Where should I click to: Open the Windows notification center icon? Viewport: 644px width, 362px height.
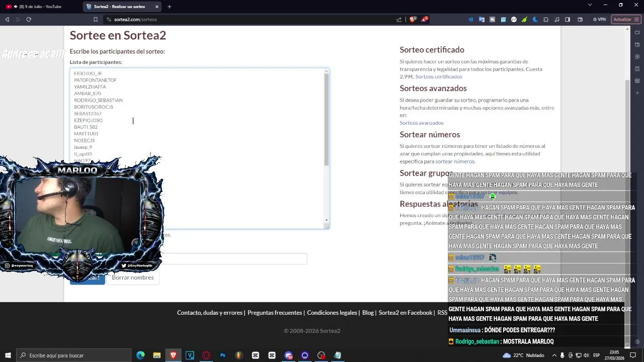coord(633,355)
